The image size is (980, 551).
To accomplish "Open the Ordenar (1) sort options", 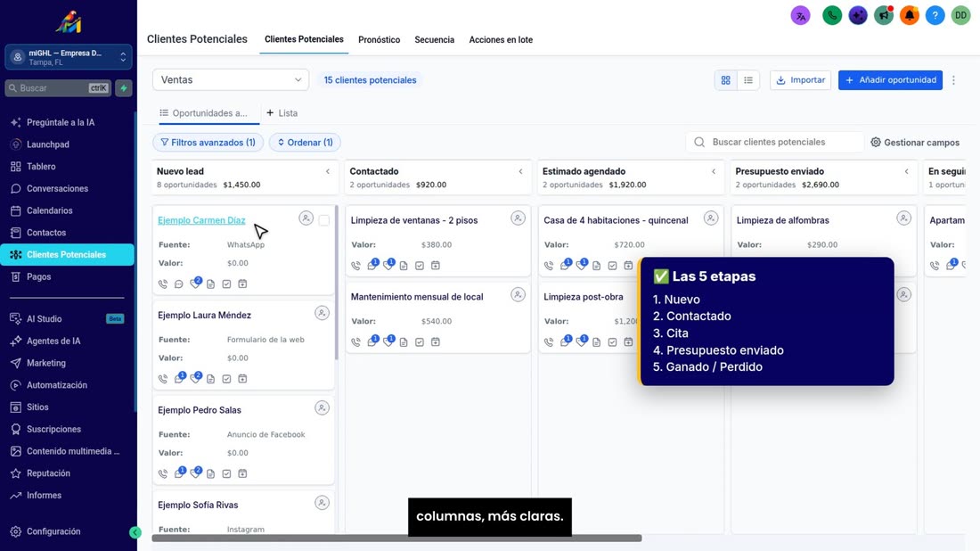I will [305, 143].
